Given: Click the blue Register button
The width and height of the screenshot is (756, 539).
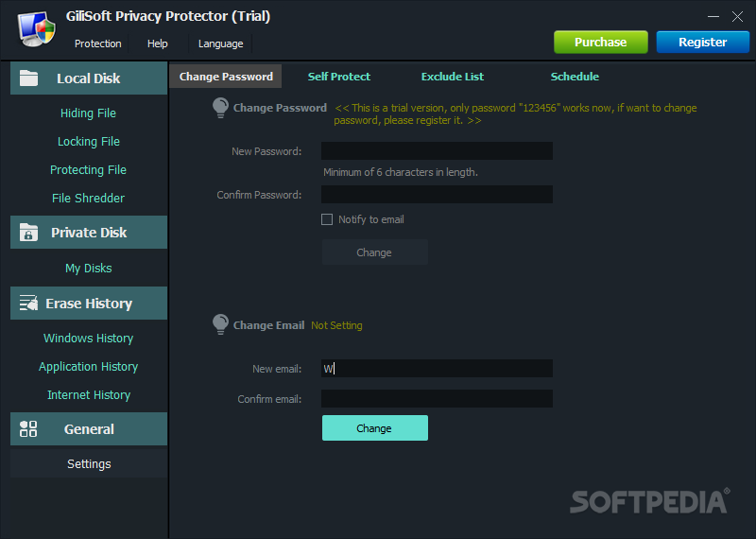Looking at the screenshot, I should coord(702,42).
